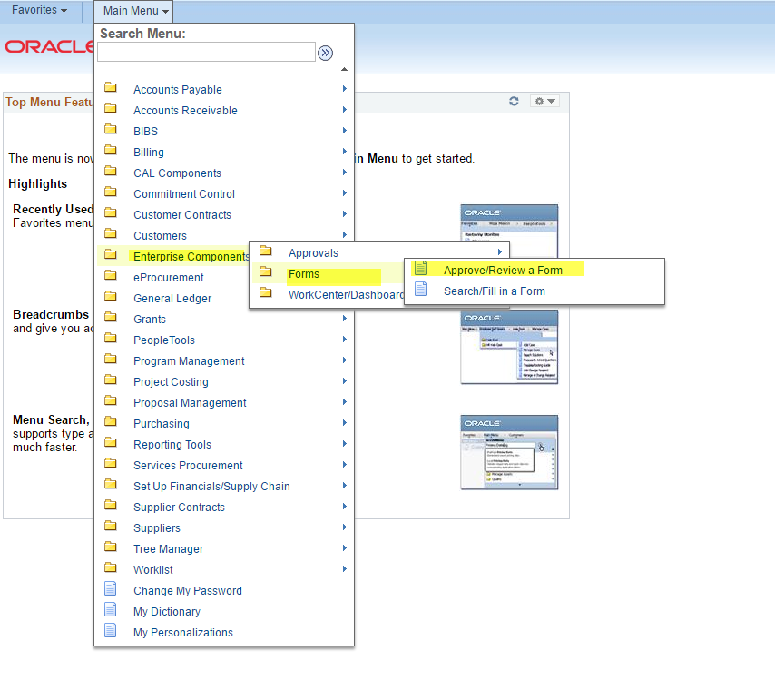The width and height of the screenshot is (775, 700).
Task: Open the Forms submenu item
Action: 303,274
